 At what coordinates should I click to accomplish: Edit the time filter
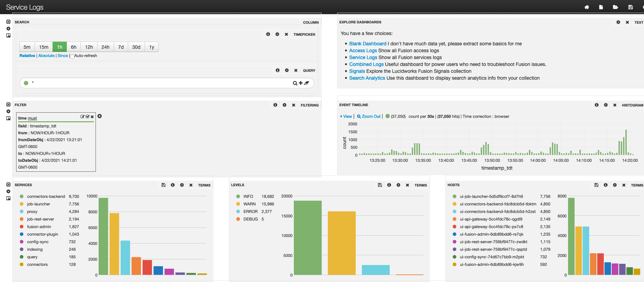point(82,117)
